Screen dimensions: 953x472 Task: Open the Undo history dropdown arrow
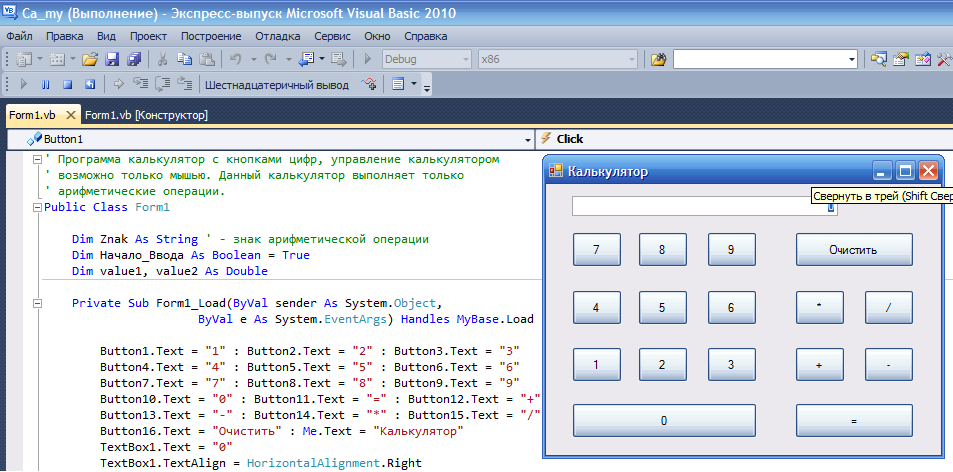click(x=253, y=60)
